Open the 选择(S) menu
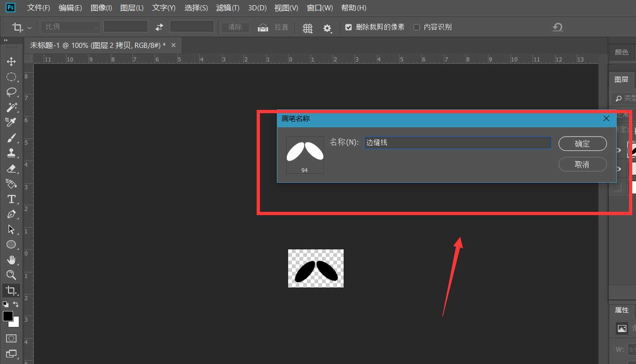Screen dimensions: 636x364 tap(196, 8)
